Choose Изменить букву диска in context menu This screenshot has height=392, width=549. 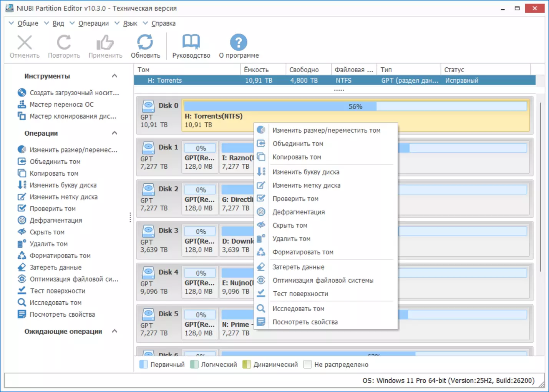point(306,172)
